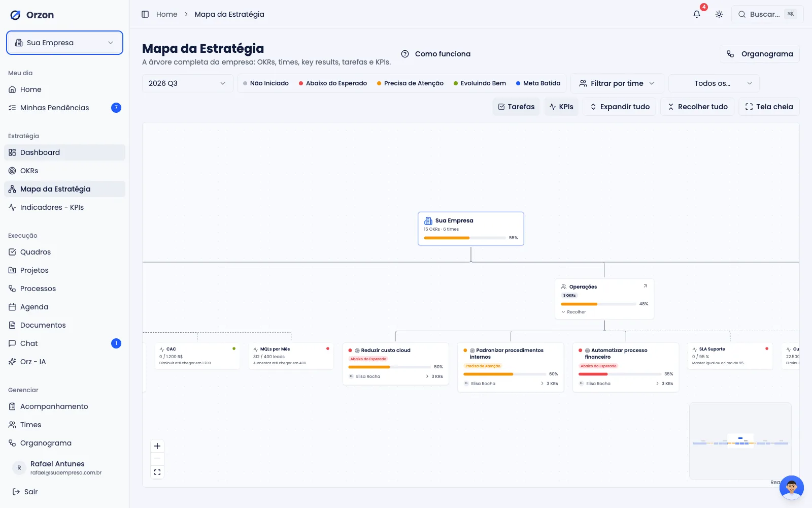Click the Automatizar processo financeiro 35% progress bar
Image resolution: width=812 pixels, height=508 pixels.
point(620,374)
